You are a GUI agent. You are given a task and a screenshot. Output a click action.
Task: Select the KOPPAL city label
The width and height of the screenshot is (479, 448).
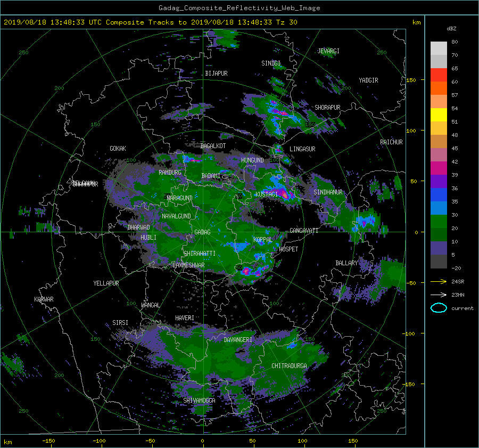pyautogui.click(x=263, y=240)
